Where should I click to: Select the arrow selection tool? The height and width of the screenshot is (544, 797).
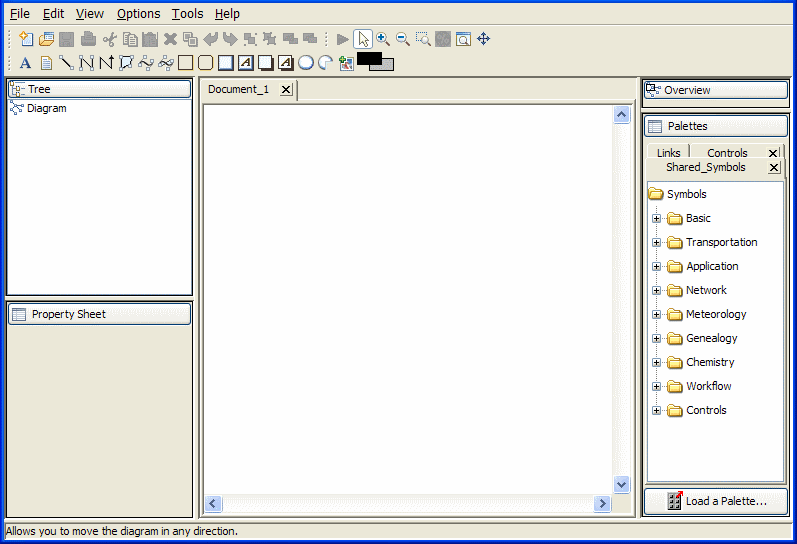tap(363, 39)
